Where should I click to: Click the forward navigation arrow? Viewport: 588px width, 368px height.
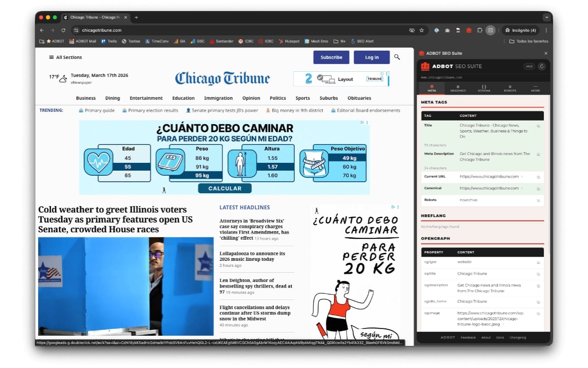(52, 30)
